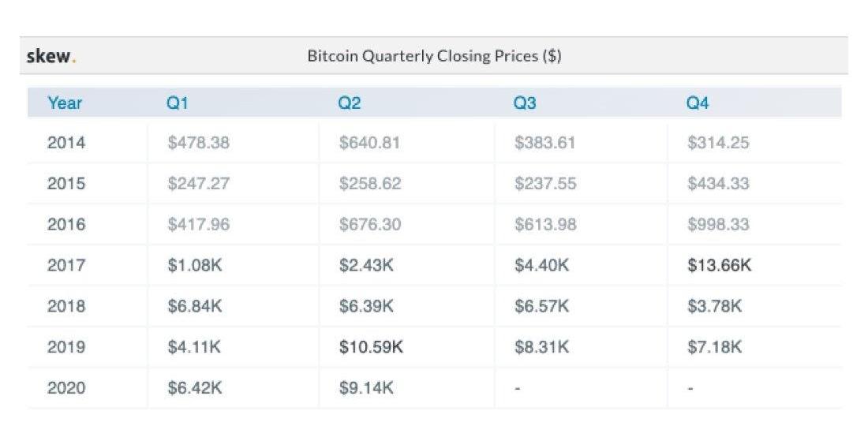Viewport: 868px width, 448px height.
Task: Select the 2014 year row label
Action: point(66,143)
